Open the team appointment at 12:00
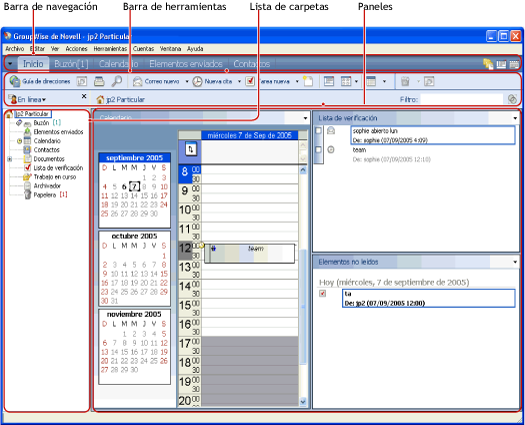 coord(249,253)
